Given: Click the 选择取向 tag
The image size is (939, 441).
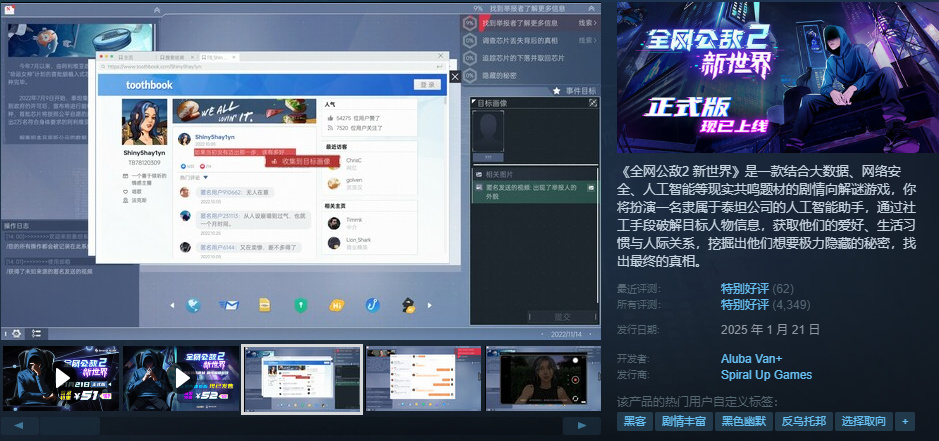Looking at the screenshot, I should pyautogui.click(x=864, y=421).
